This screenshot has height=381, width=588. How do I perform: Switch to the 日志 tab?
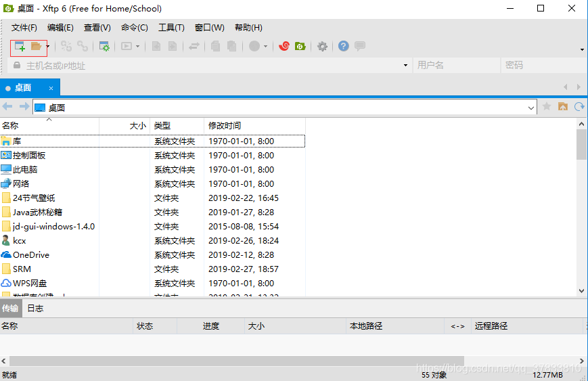coord(35,308)
